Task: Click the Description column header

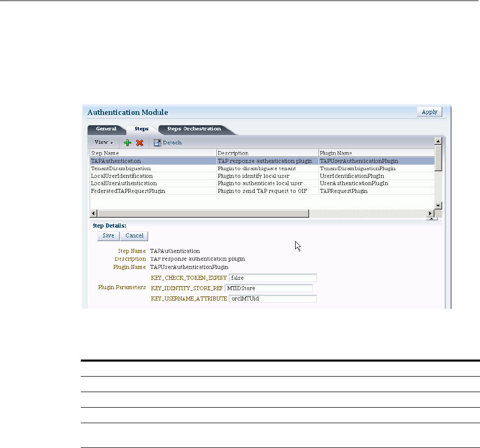Action: point(268,153)
